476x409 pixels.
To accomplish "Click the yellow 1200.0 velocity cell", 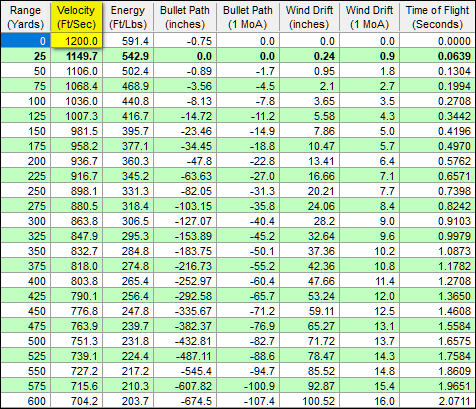I will tap(76, 41).
